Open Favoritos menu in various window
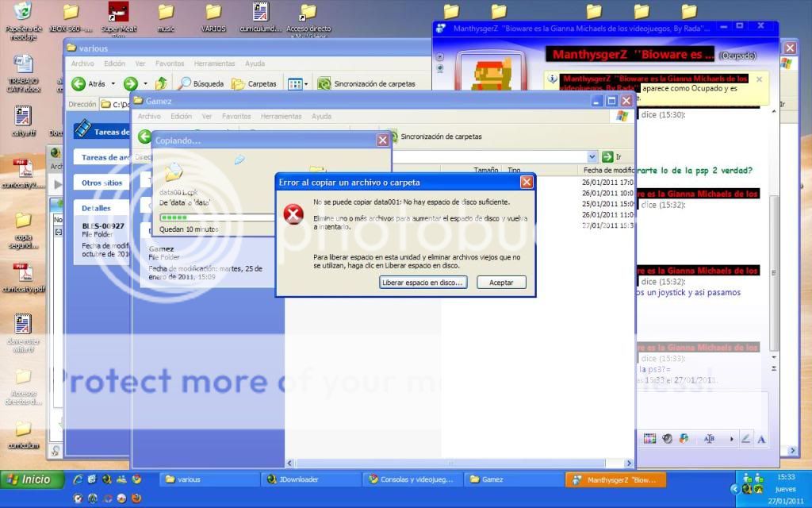 coord(170,63)
